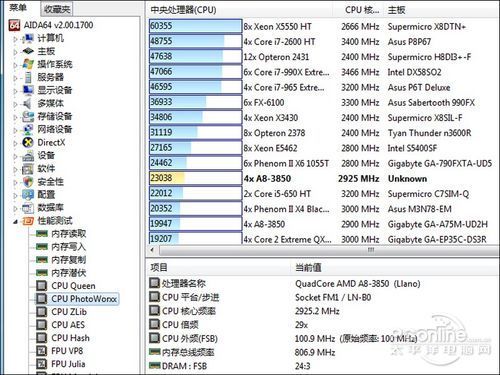Collapse the 性能测试 tree node arrow
The height and width of the screenshot is (375, 500).
tap(15, 222)
